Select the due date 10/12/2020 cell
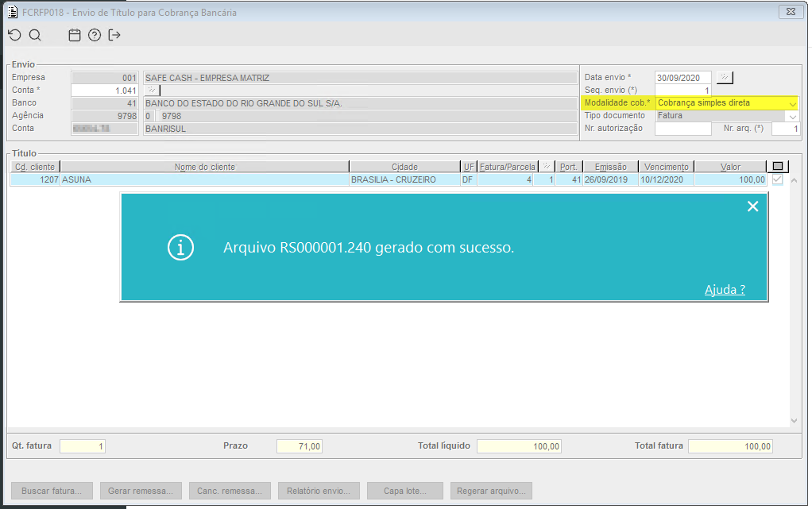Screen dimensions: 812x509 click(667, 179)
